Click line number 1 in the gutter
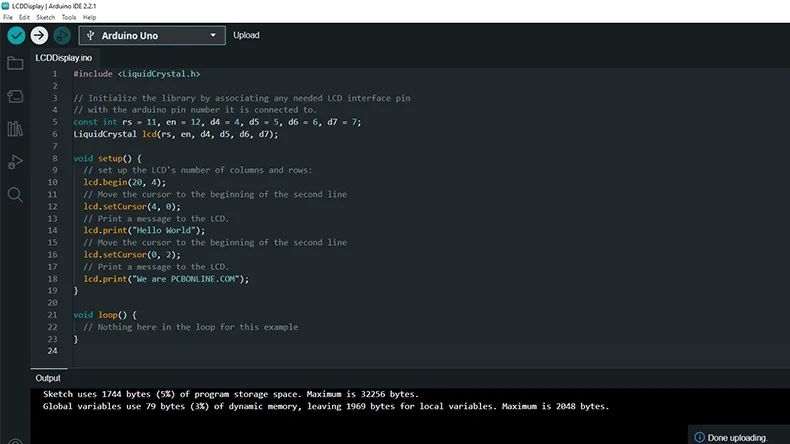The width and height of the screenshot is (790, 444). coord(55,74)
